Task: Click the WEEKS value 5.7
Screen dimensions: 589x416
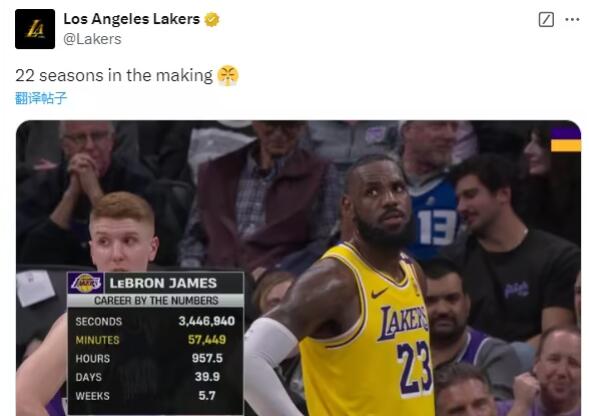Action: [207, 395]
